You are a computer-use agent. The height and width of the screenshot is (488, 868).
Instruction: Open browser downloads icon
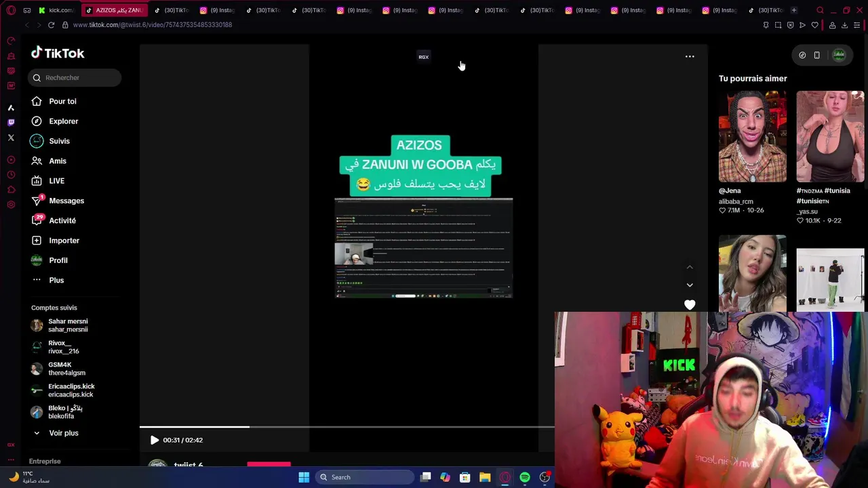click(844, 25)
